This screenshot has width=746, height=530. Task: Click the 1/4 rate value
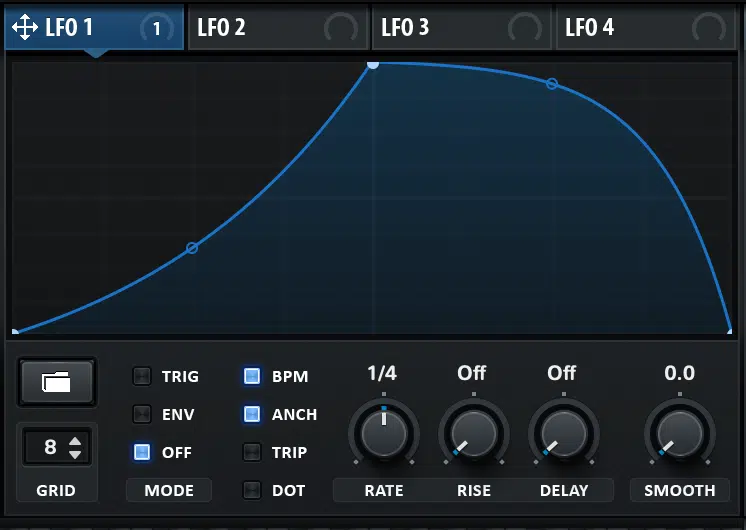pos(382,373)
